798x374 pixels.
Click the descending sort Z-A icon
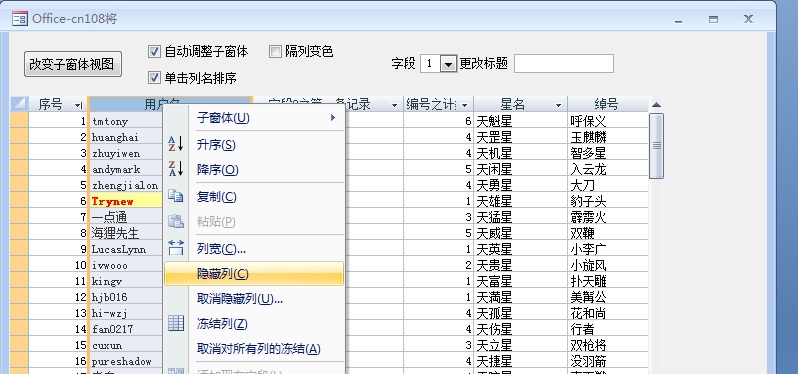coord(176,169)
